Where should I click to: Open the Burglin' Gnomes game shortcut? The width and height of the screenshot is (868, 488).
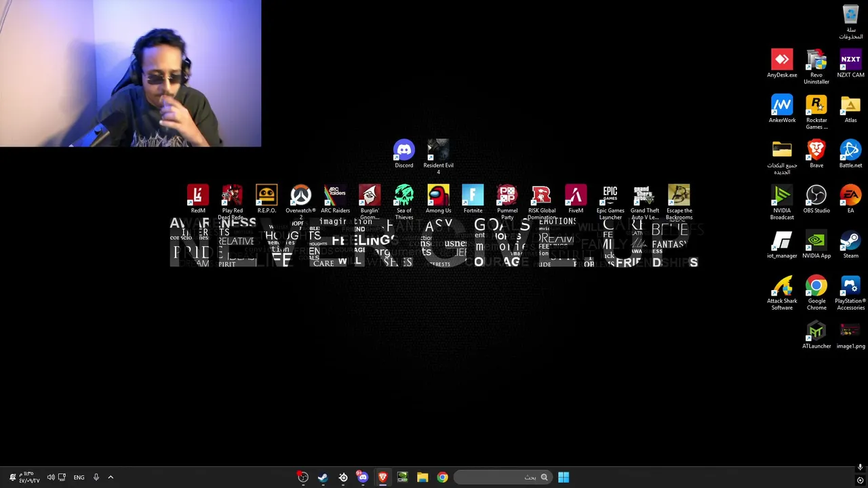(370, 202)
